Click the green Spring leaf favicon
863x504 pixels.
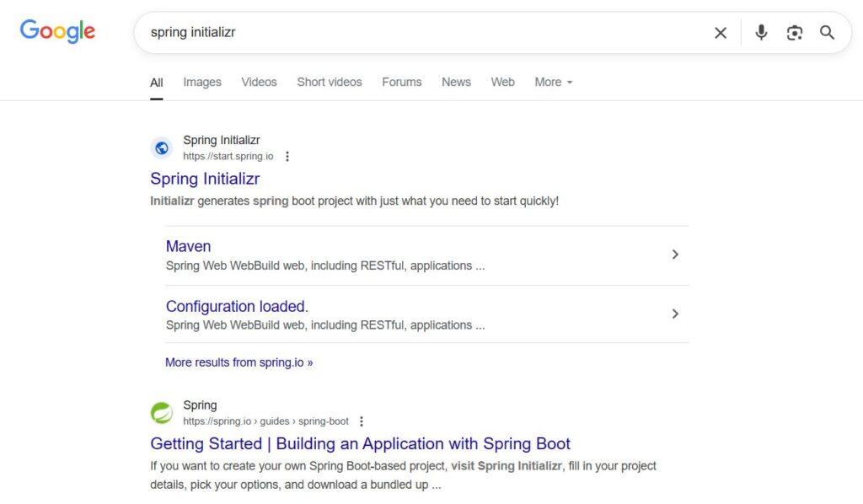click(x=162, y=413)
